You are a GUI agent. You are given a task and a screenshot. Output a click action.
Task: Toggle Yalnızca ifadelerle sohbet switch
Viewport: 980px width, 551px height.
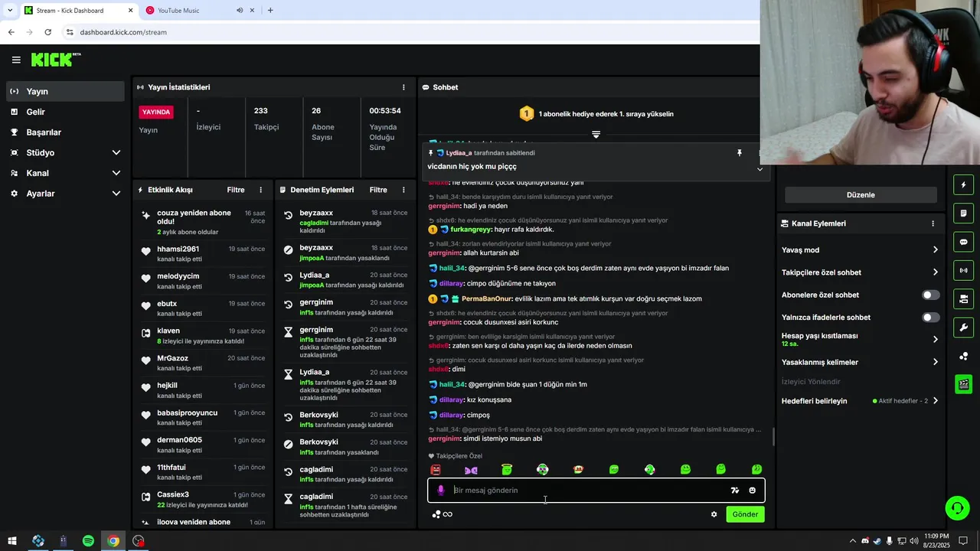point(931,317)
